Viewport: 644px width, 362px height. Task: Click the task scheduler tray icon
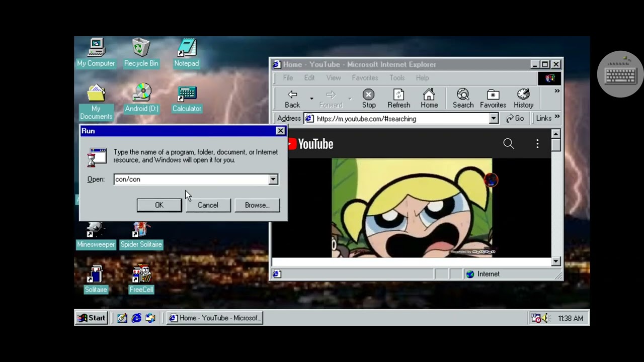click(536, 318)
